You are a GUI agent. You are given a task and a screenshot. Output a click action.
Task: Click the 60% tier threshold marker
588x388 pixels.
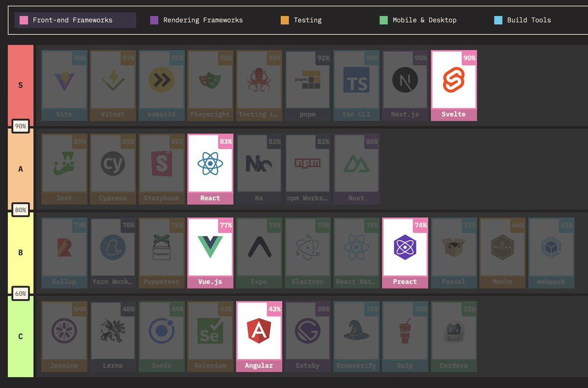coord(21,294)
